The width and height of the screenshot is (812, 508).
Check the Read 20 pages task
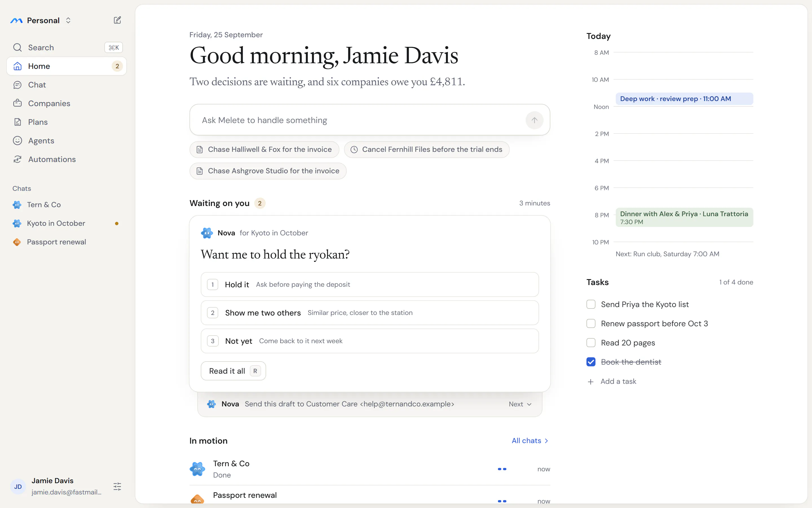tap(591, 343)
